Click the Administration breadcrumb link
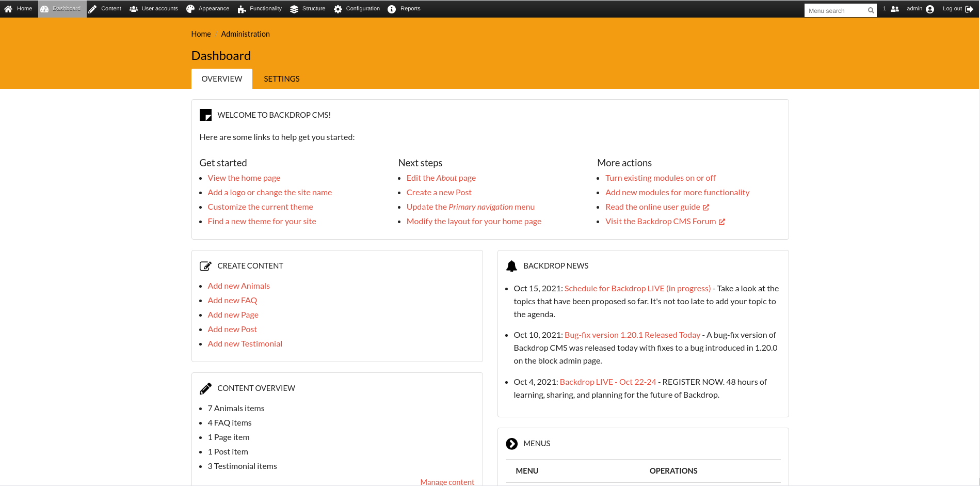This screenshot has width=980, height=486. pos(246,34)
